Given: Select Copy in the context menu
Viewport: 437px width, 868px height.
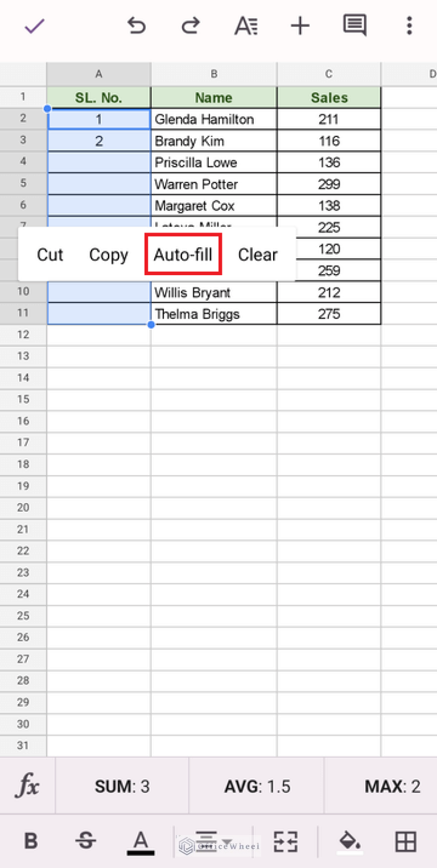Looking at the screenshot, I should pyautogui.click(x=108, y=255).
